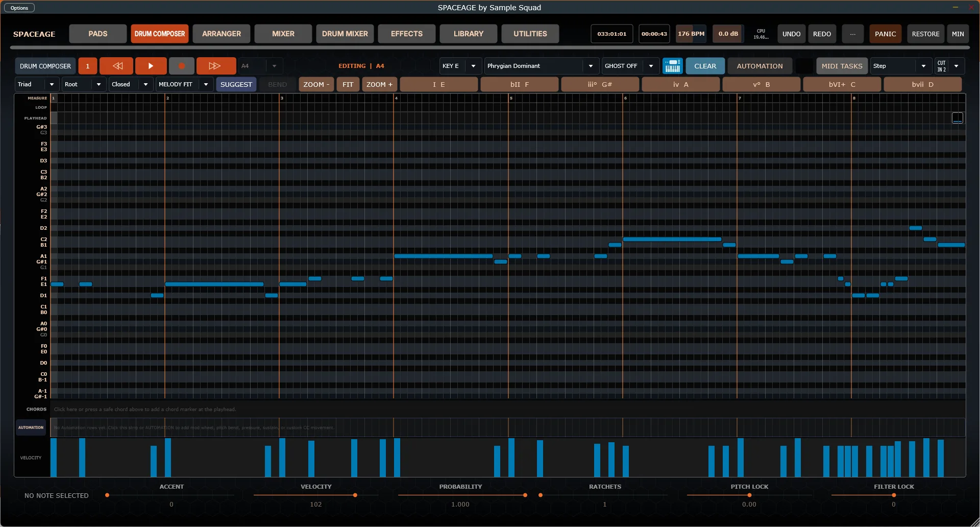Click the 0.0 dB master volume field

(728, 34)
